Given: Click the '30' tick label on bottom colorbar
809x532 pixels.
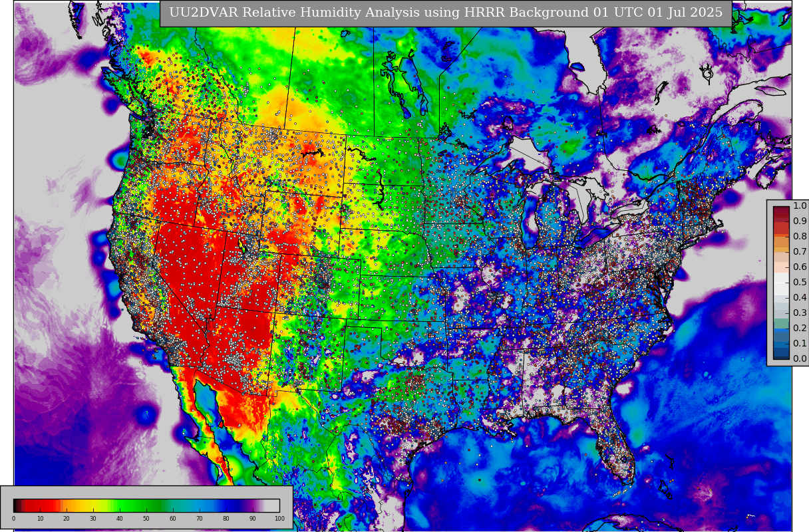Looking at the screenshot, I should tap(93, 518).
